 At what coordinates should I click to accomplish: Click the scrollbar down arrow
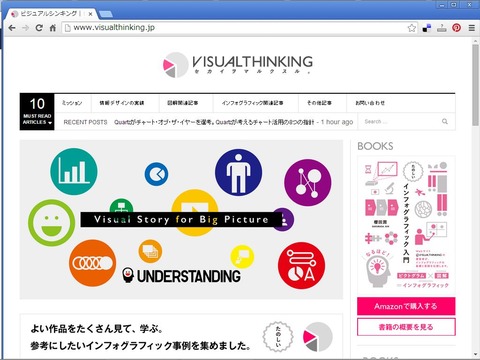tap(475, 354)
